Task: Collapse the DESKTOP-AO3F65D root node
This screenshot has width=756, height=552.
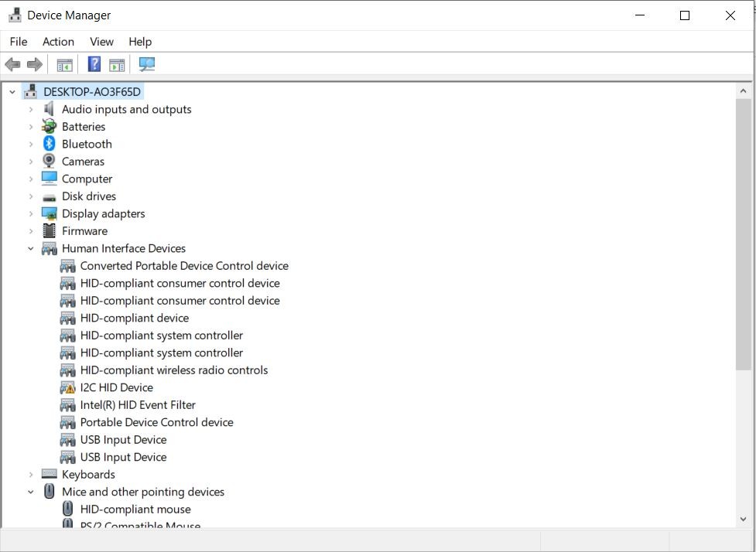Action: (x=12, y=91)
